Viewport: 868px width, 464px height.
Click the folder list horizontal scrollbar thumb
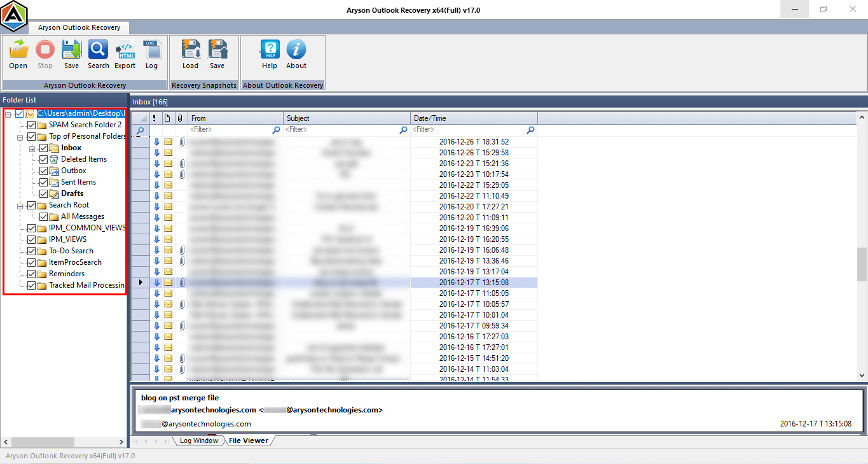(43, 442)
